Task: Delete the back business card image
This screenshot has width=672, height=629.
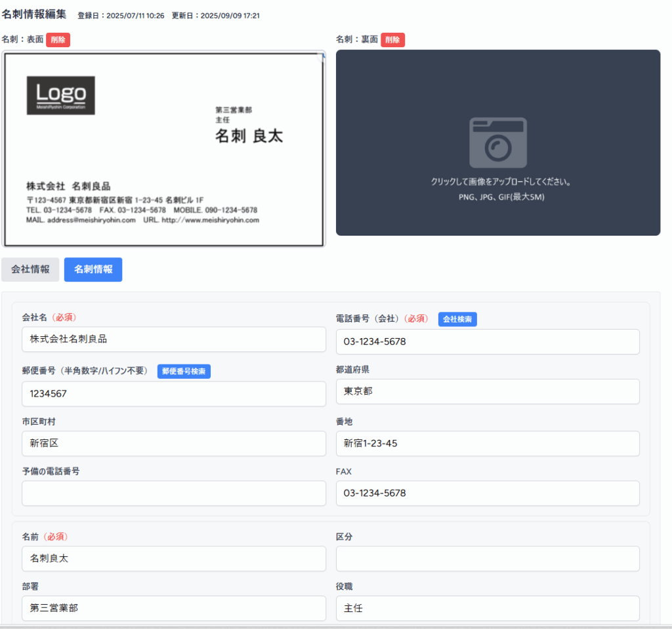Action: [392, 40]
